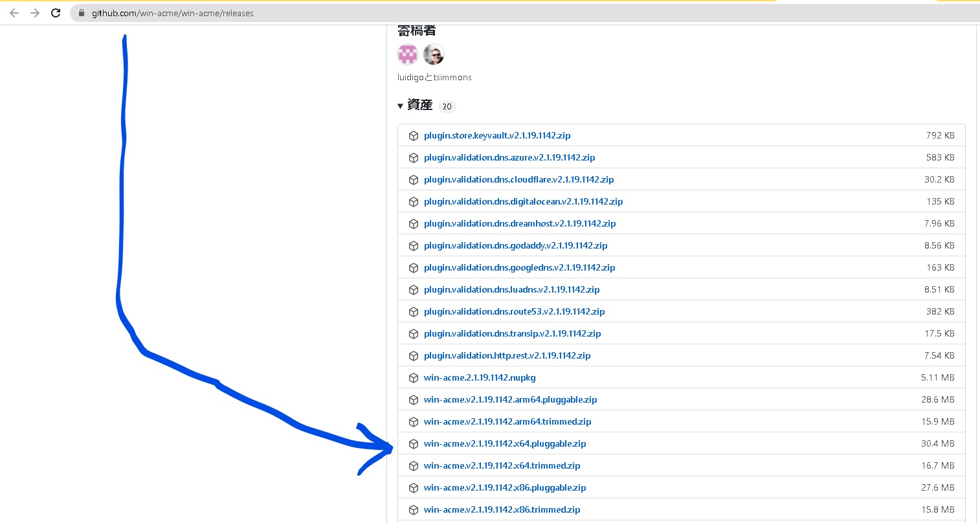This screenshot has height=523, width=980.
Task: Click the github.com/win-acme releases address bar
Action: 524,13
